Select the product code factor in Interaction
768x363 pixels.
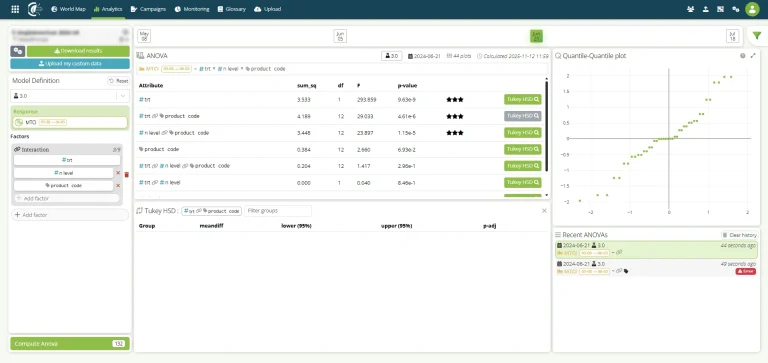click(64, 186)
